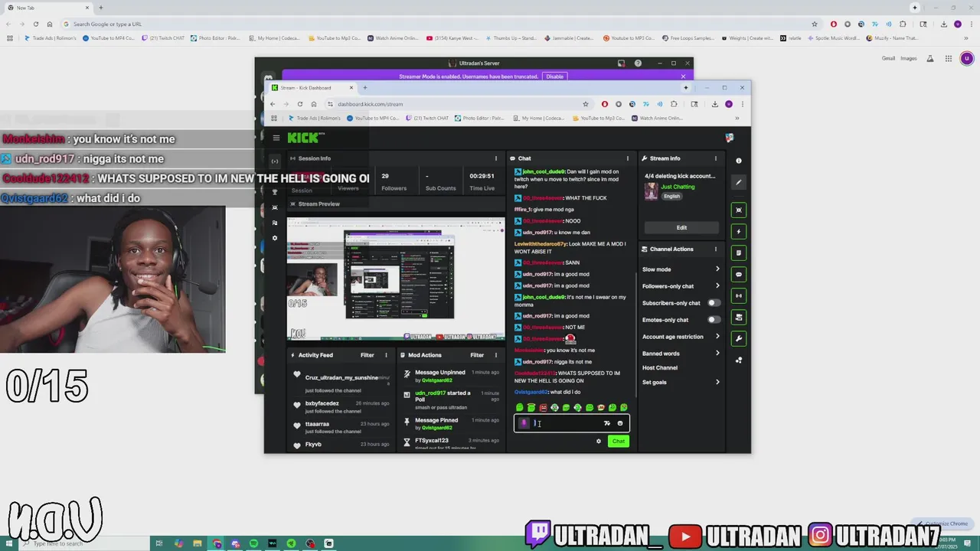
Task: Open the Chat panel three-dot menu
Action: pyautogui.click(x=628, y=158)
